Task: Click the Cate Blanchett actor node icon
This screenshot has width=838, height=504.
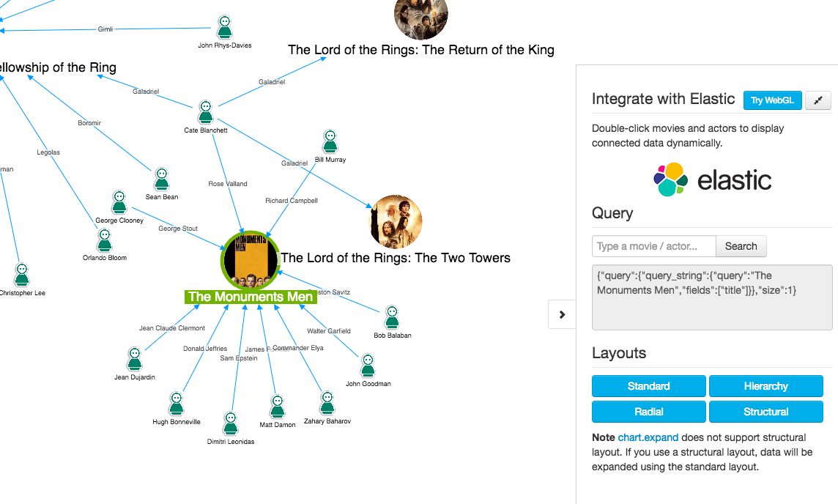Action: 206,113
